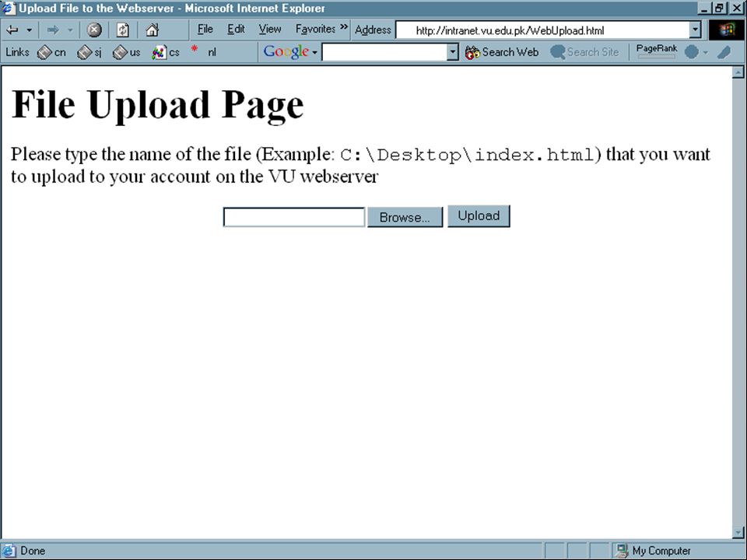Click the C:\Desktop\index.html example text
Image resolution: width=747 pixels, height=560 pixels.
[468, 155]
